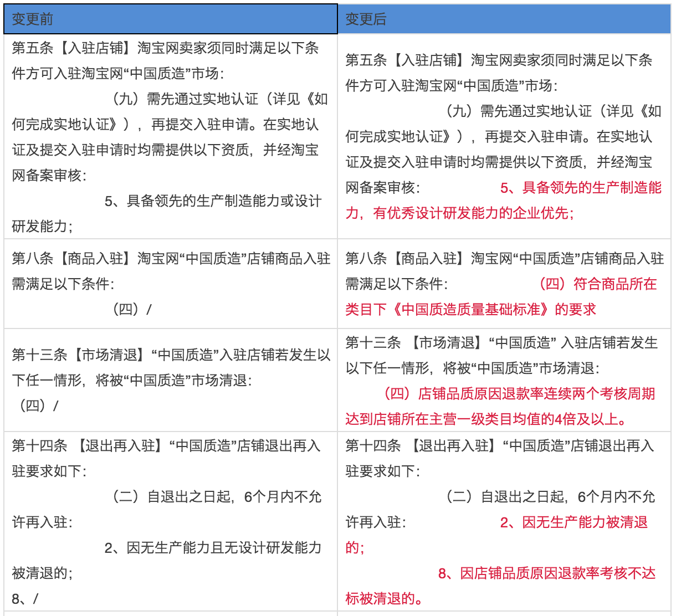The width and height of the screenshot is (676, 616).
Task: Click （四）/ in the 第十三条 变更前 cell
Action: [x=39, y=405]
